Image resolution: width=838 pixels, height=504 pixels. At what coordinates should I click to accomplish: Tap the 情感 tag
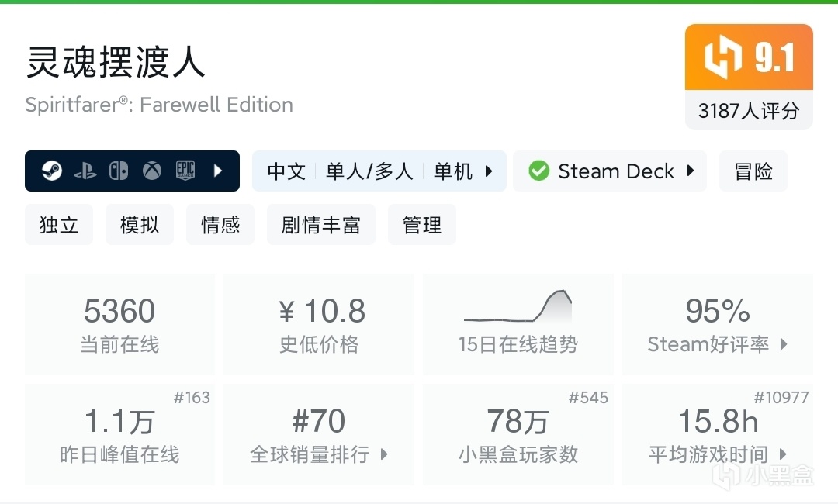pos(220,225)
